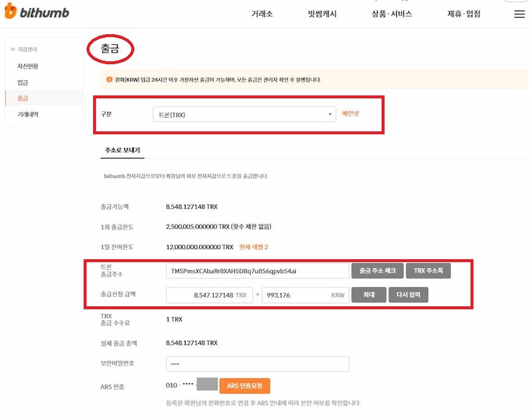The width and height of the screenshot is (530, 420).
Task: Open the 제휴·입점 menu
Action: (464, 14)
